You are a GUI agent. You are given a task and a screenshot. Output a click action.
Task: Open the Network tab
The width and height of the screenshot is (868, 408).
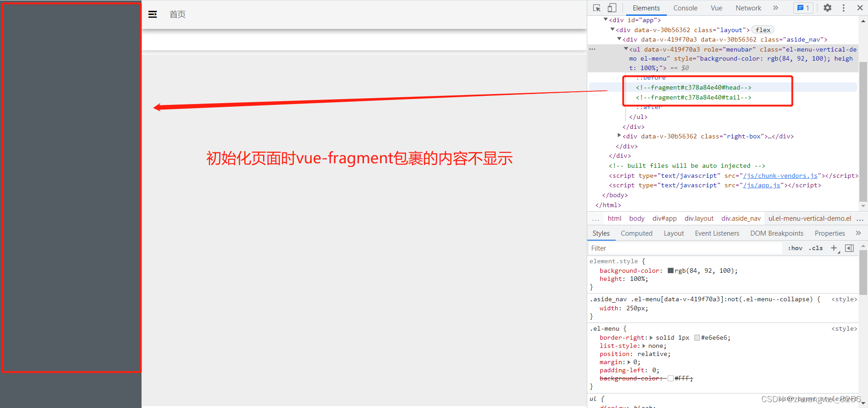tap(748, 8)
